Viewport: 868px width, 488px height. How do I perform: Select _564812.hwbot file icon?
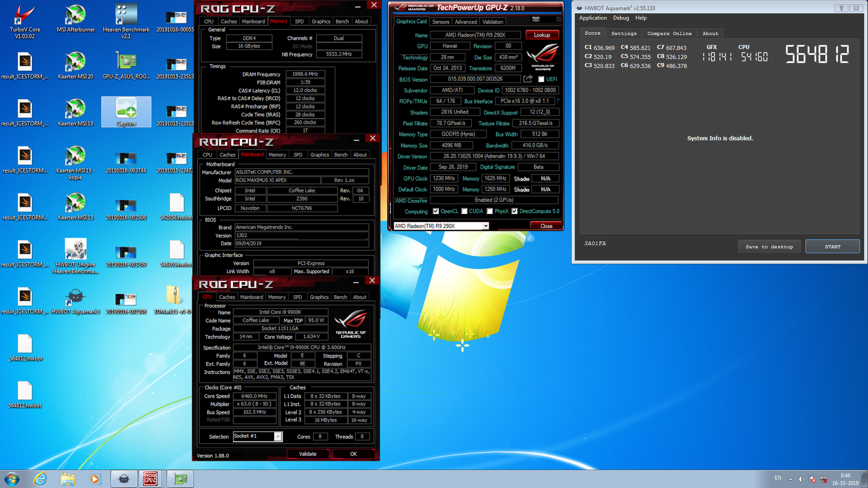25,347
